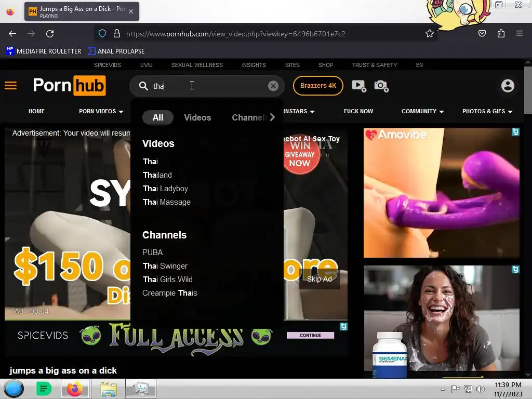Clear the search box with the X icon
The height and width of the screenshot is (399, 532).
(x=273, y=86)
